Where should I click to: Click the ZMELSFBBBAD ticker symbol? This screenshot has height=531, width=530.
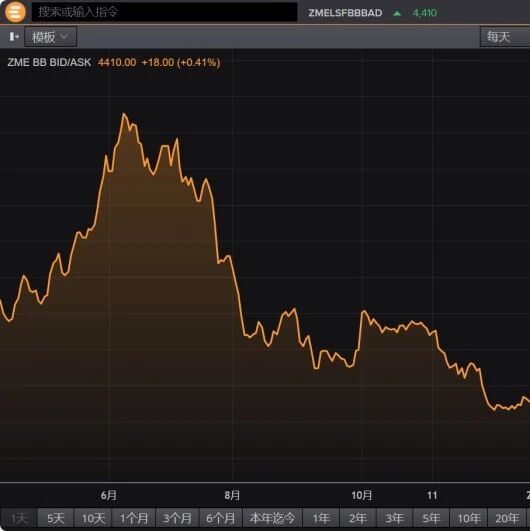(x=345, y=13)
